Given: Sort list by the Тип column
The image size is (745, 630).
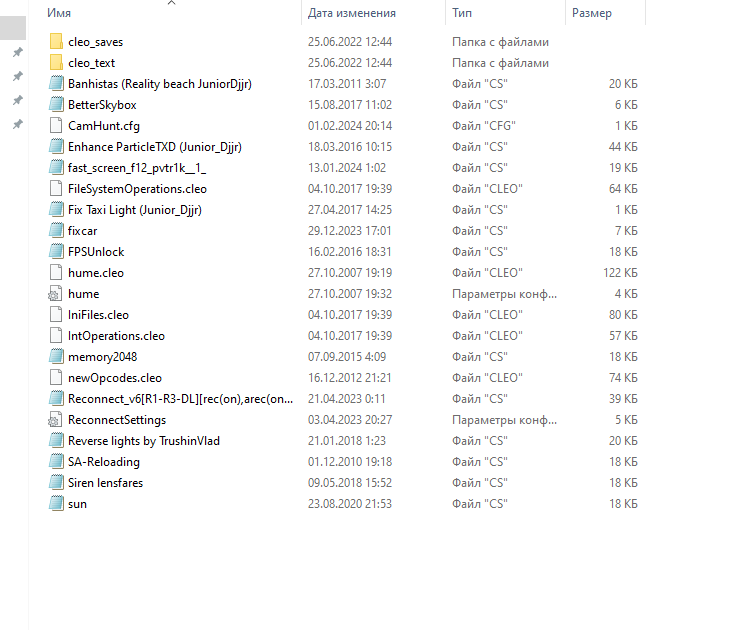Looking at the screenshot, I should click(x=462, y=13).
